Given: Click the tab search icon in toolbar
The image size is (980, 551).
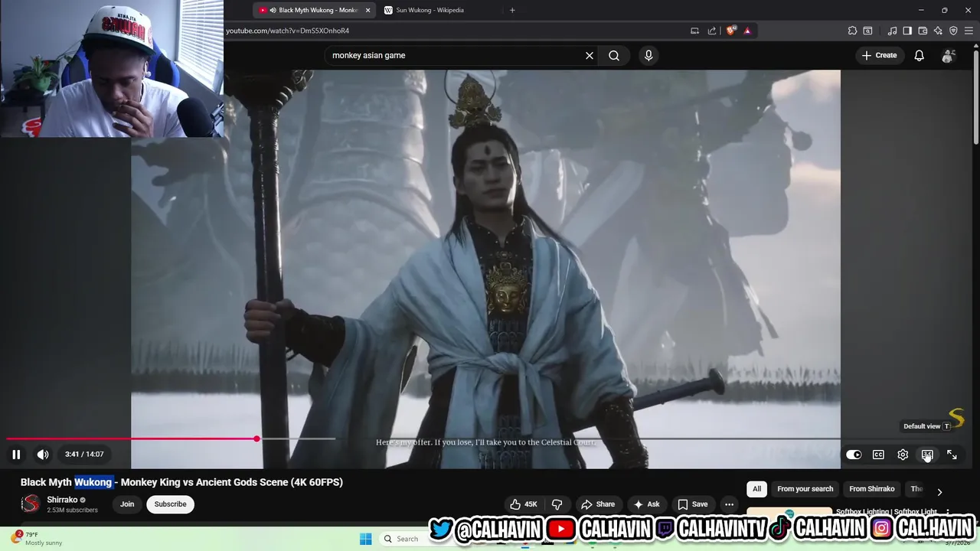Looking at the screenshot, I should pos(867,31).
